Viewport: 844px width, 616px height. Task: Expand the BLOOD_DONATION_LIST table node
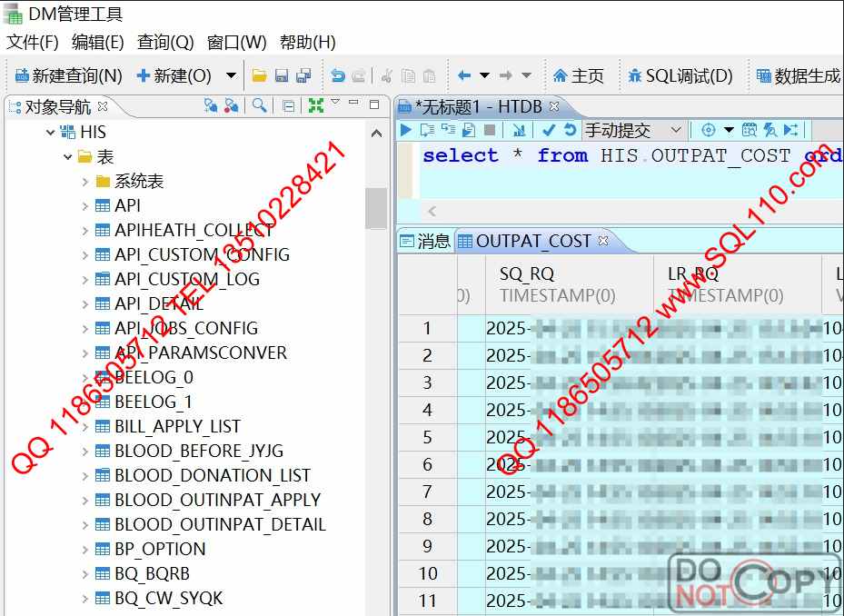coord(85,476)
